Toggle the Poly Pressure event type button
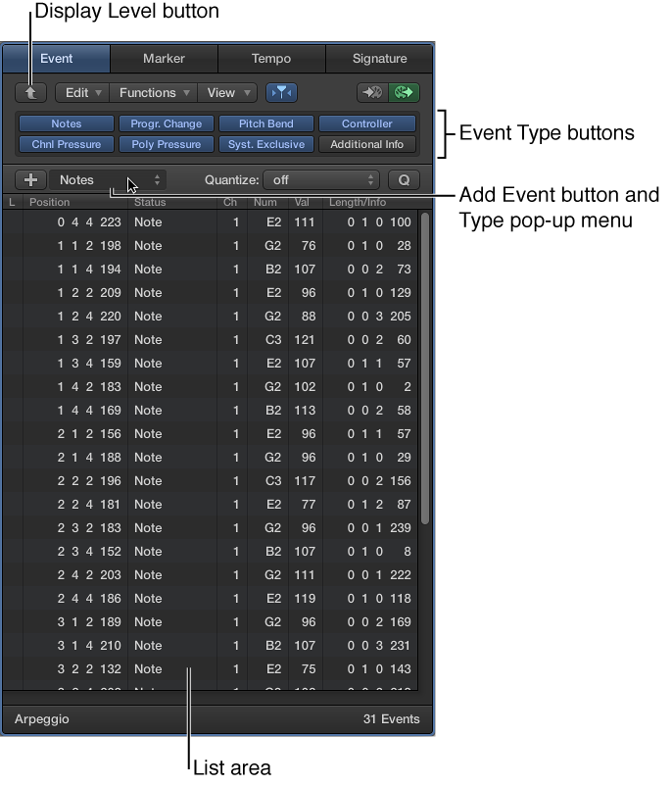The width and height of the screenshot is (672, 786). pos(167,144)
